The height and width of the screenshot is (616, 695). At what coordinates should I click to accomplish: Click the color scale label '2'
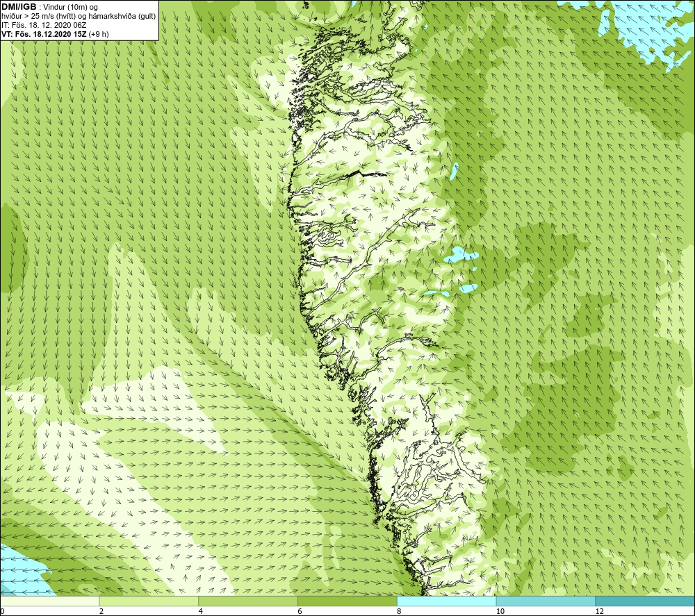[x=101, y=612]
